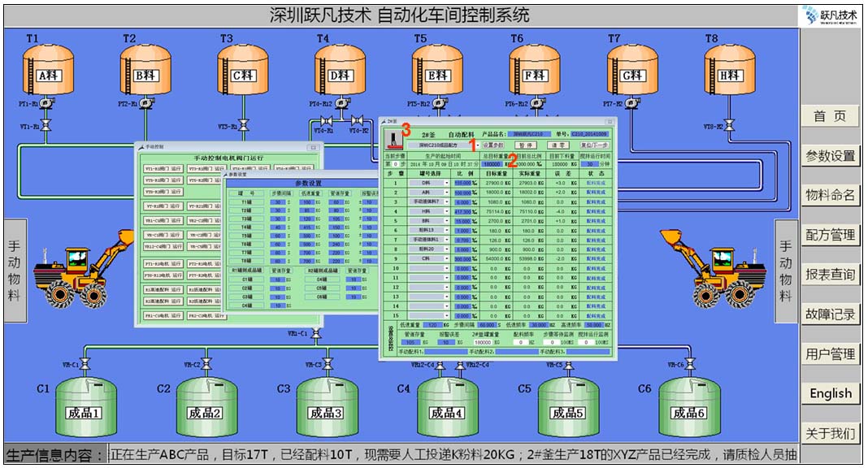868x468 pixels.
Task: Open the empty step 15 tank dropdown
Action: click(429, 316)
